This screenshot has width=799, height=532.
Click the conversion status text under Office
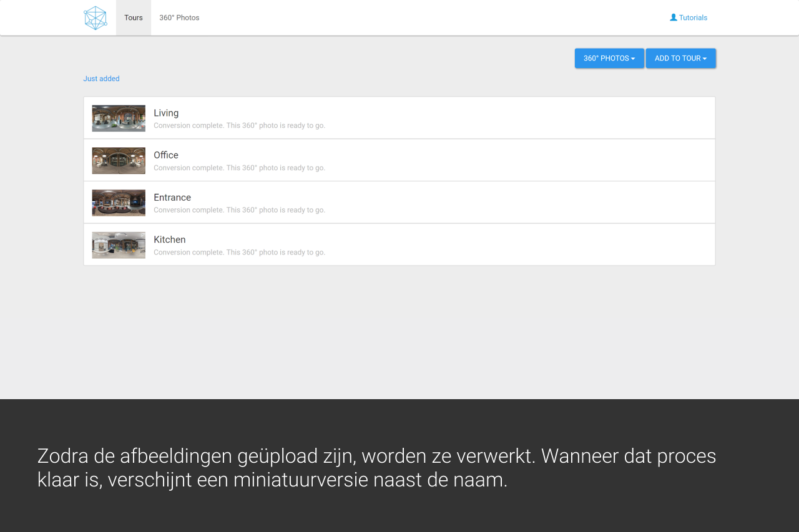click(x=239, y=168)
